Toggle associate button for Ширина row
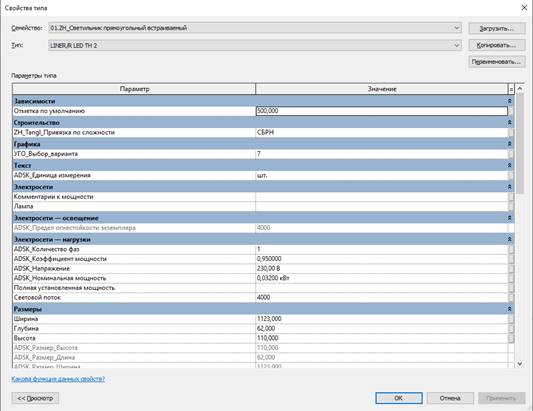The height and width of the screenshot is (411, 533). (511, 319)
